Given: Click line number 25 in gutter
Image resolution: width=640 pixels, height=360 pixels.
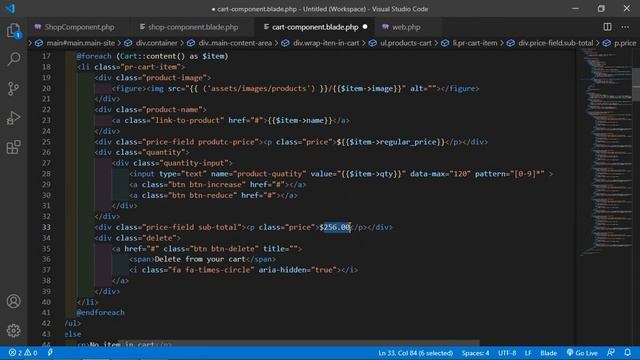Looking at the screenshot, I should [46, 142].
